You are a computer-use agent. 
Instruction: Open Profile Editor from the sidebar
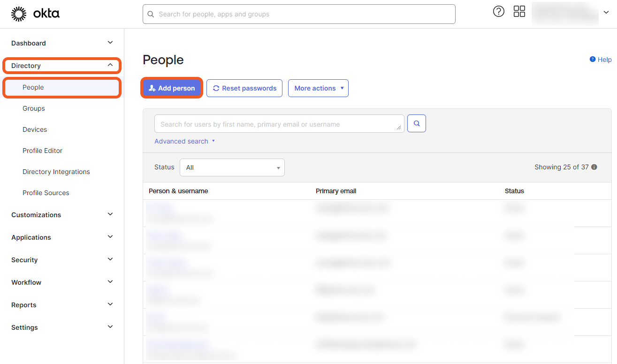[x=42, y=151]
